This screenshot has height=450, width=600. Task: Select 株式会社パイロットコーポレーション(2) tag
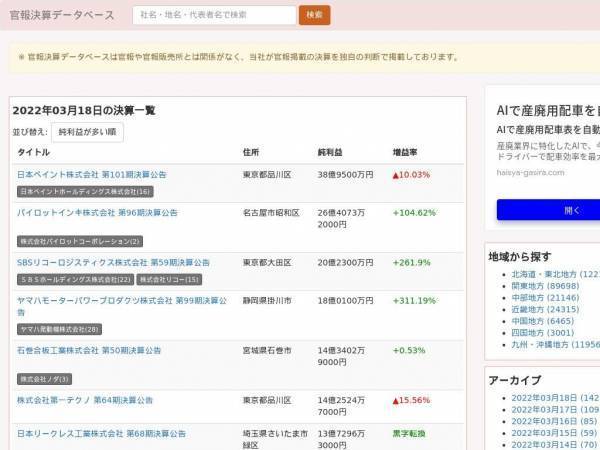click(x=80, y=241)
